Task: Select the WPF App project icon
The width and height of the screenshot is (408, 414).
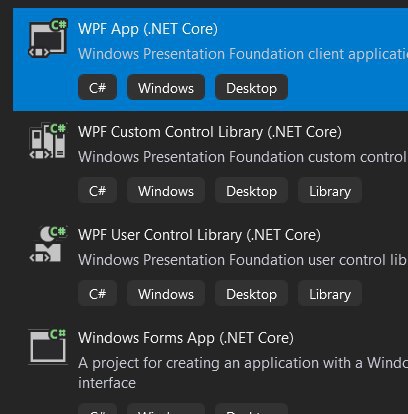Action: tap(48, 38)
